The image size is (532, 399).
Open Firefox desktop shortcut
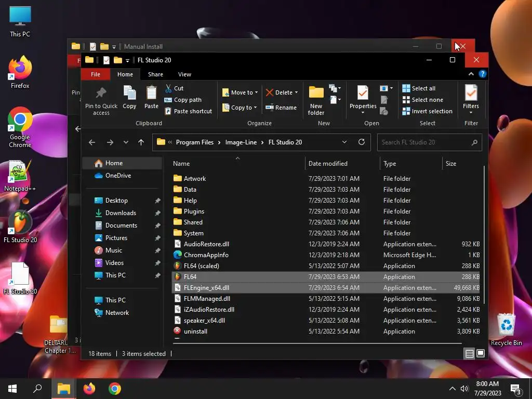pos(20,72)
